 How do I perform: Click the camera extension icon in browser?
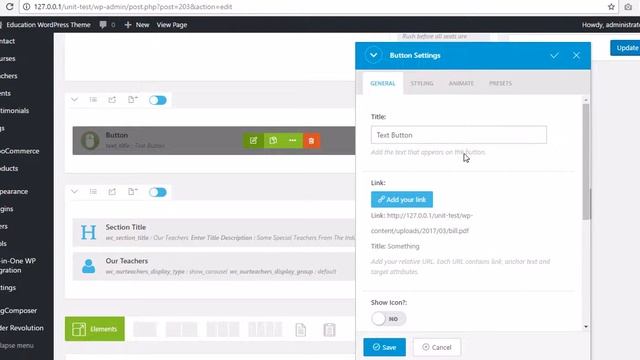click(x=628, y=7)
